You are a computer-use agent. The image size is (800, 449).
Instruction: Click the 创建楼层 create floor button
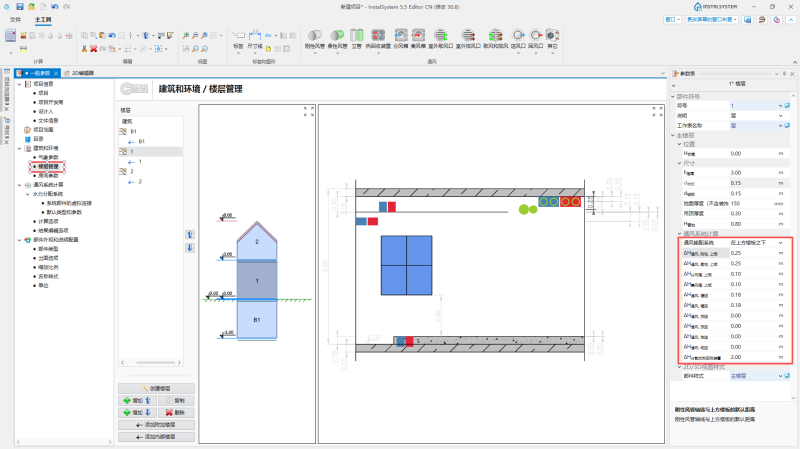[156, 388]
